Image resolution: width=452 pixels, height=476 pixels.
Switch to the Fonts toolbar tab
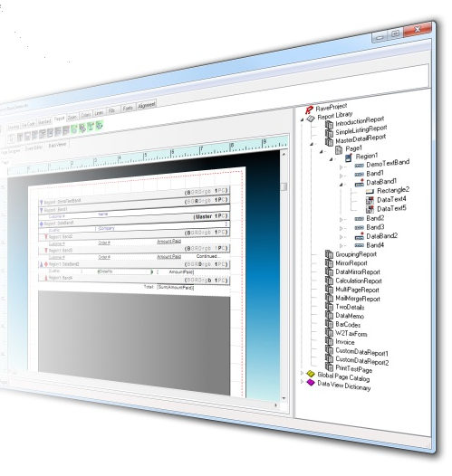[x=128, y=108]
